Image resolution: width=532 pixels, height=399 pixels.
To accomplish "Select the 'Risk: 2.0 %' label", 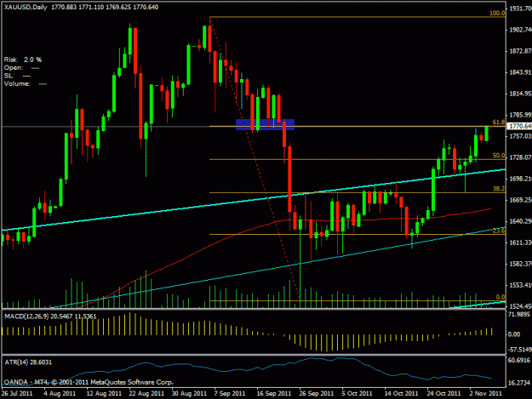I will coord(23,60).
